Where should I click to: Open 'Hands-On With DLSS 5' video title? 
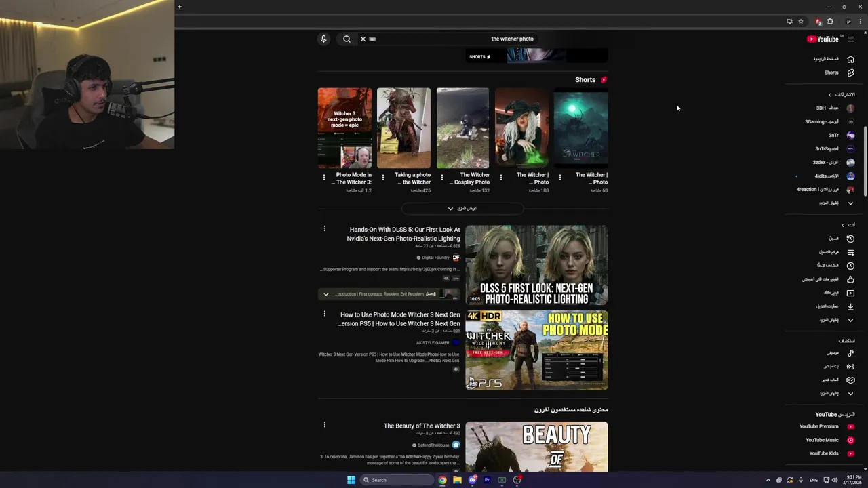click(x=404, y=234)
